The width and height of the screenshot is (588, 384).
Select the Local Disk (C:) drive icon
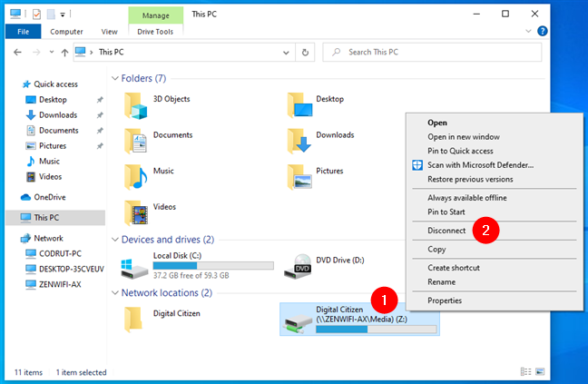tap(134, 269)
